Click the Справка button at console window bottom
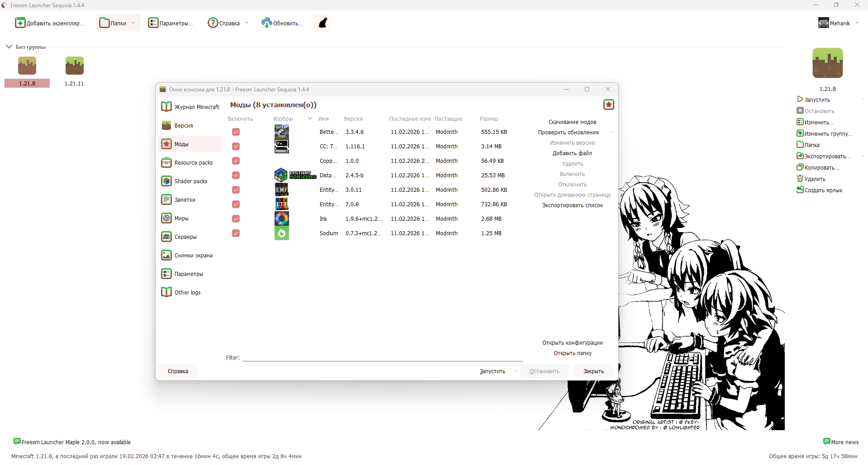Image resolution: width=868 pixels, height=465 pixels. click(x=178, y=371)
